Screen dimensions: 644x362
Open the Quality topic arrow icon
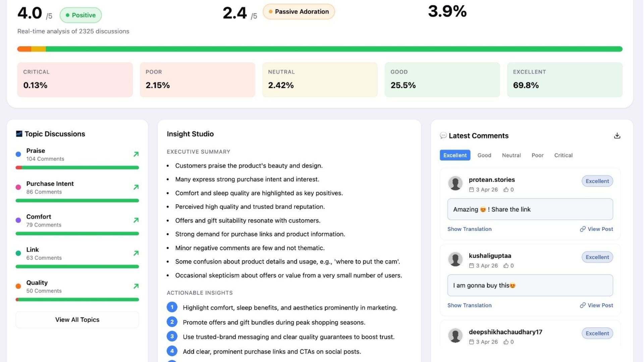pos(136,286)
